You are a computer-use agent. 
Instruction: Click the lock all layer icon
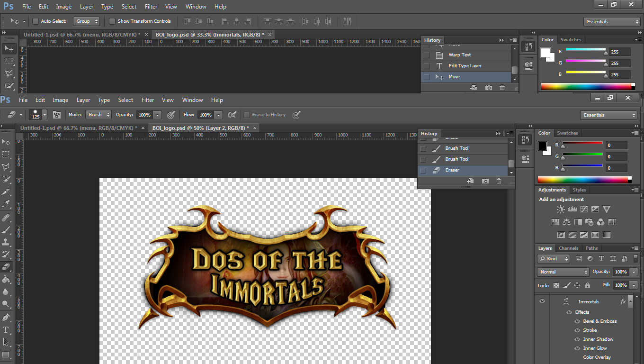pyautogui.click(x=587, y=285)
